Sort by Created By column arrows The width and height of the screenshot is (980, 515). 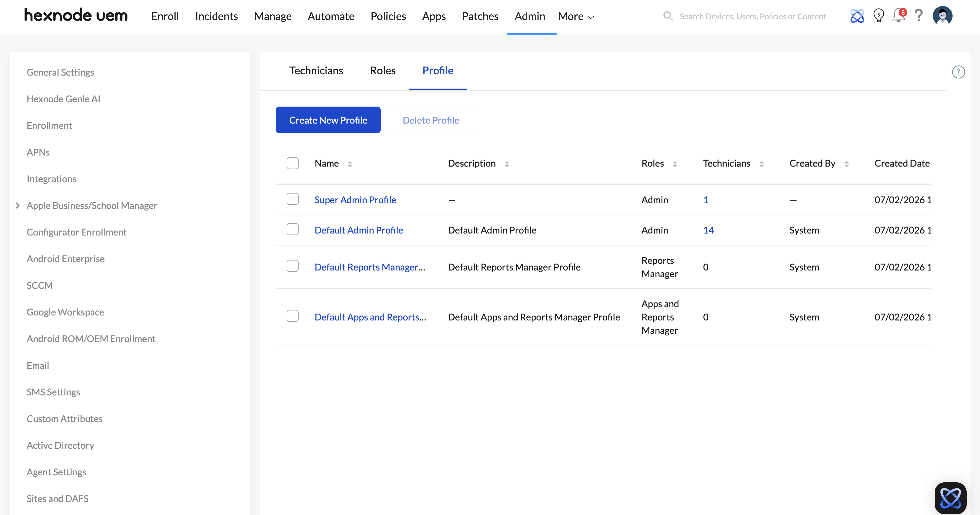point(846,164)
